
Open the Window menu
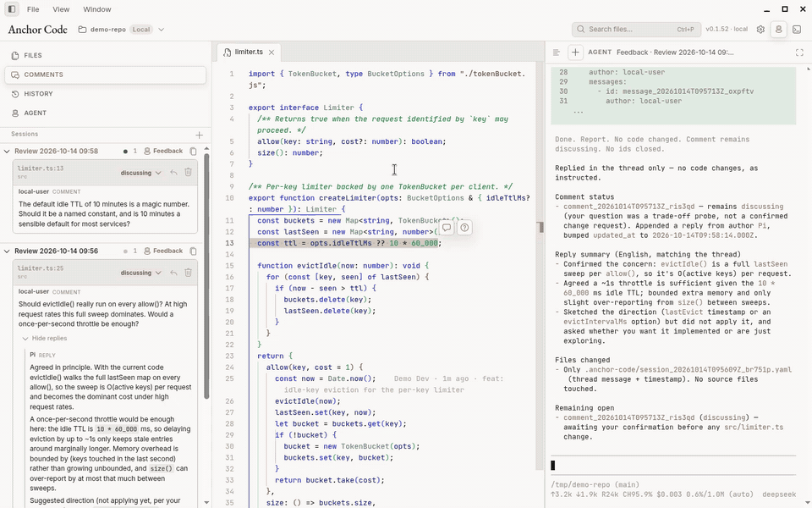point(96,9)
